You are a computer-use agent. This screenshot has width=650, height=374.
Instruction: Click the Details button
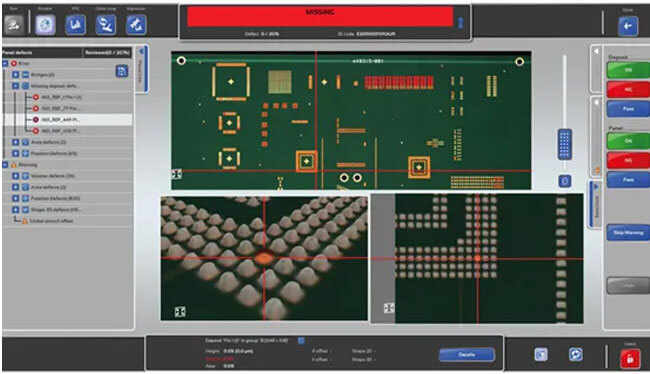pos(466,355)
